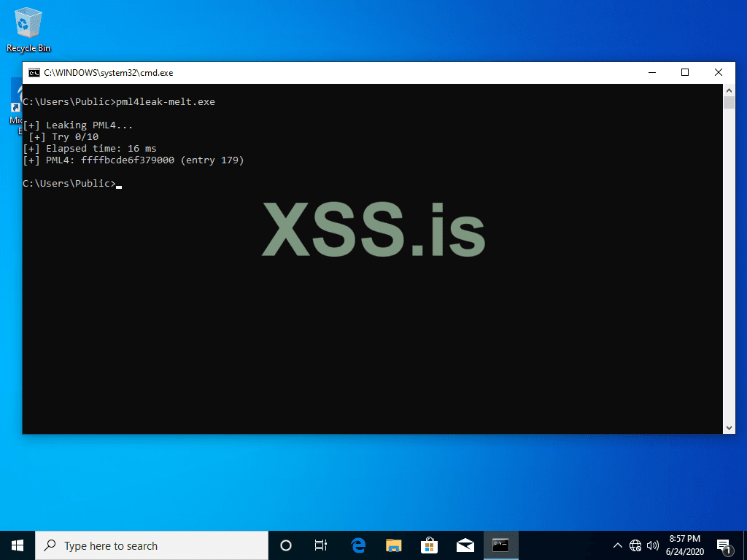This screenshot has height=560, width=747.
Task: Click the '(entry 179)' text
Action: tap(212, 160)
